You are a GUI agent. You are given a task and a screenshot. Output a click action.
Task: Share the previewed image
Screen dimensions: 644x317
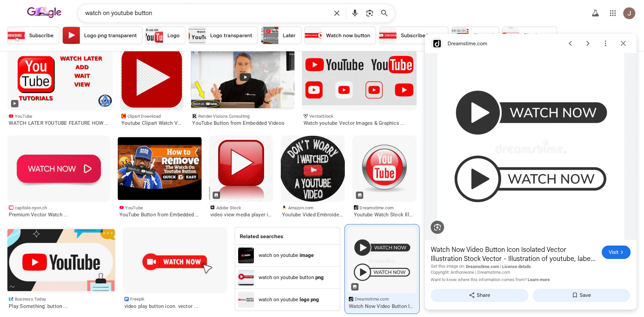point(479,295)
